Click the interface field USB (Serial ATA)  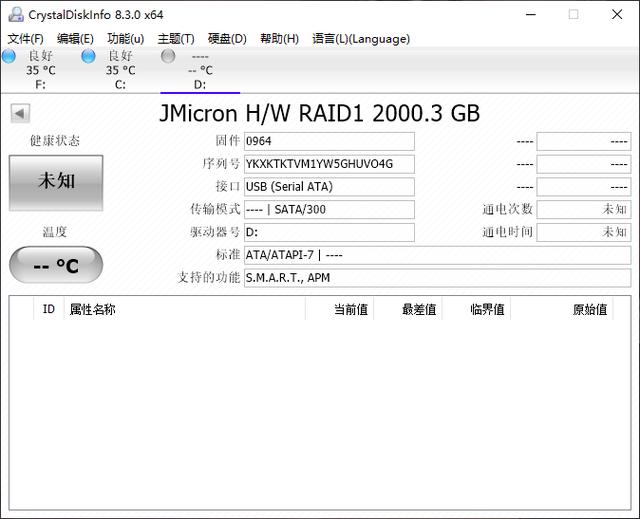pyautogui.click(x=329, y=187)
